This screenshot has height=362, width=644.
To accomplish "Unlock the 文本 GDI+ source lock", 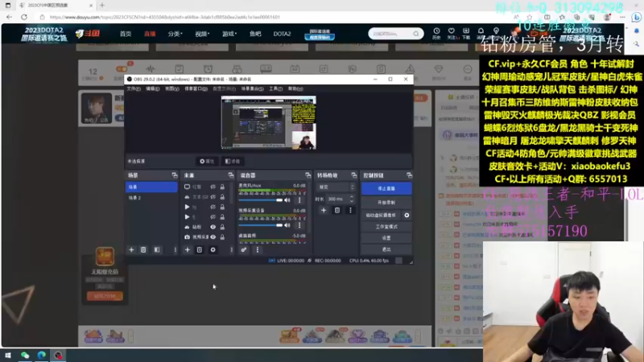I will [222, 197].
